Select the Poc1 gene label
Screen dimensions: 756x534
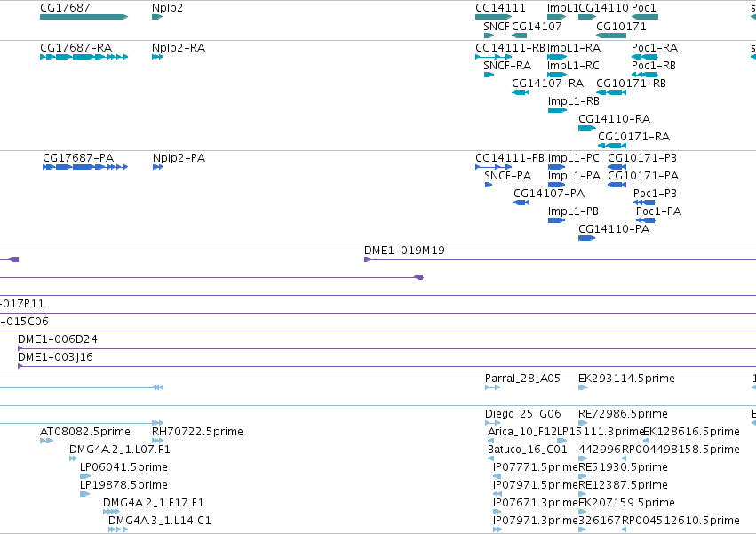click(x=644, y=8)
